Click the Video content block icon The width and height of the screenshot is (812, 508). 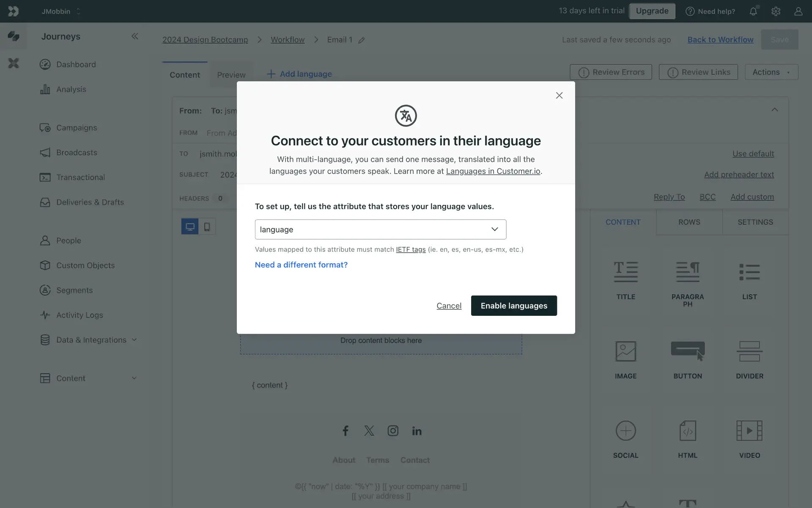point(749,431)
